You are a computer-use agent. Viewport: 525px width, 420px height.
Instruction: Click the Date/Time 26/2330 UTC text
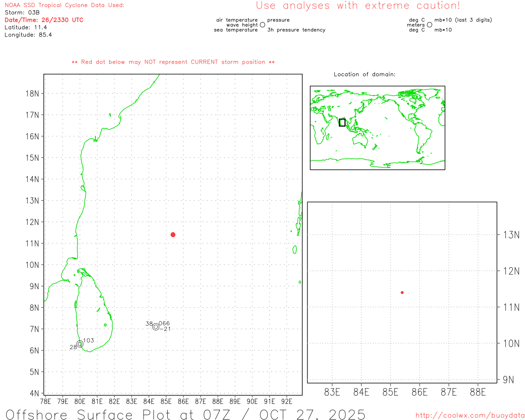click(x=44, y=20)
